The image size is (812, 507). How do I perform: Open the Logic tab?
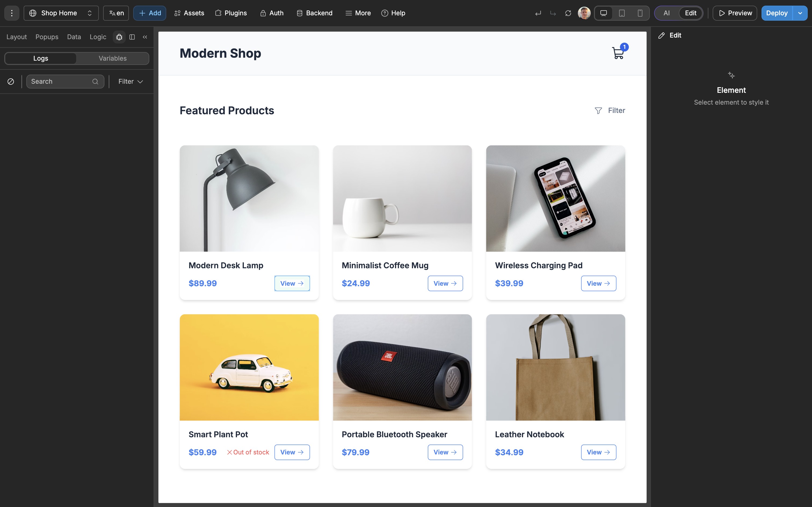tap(98, 37)
